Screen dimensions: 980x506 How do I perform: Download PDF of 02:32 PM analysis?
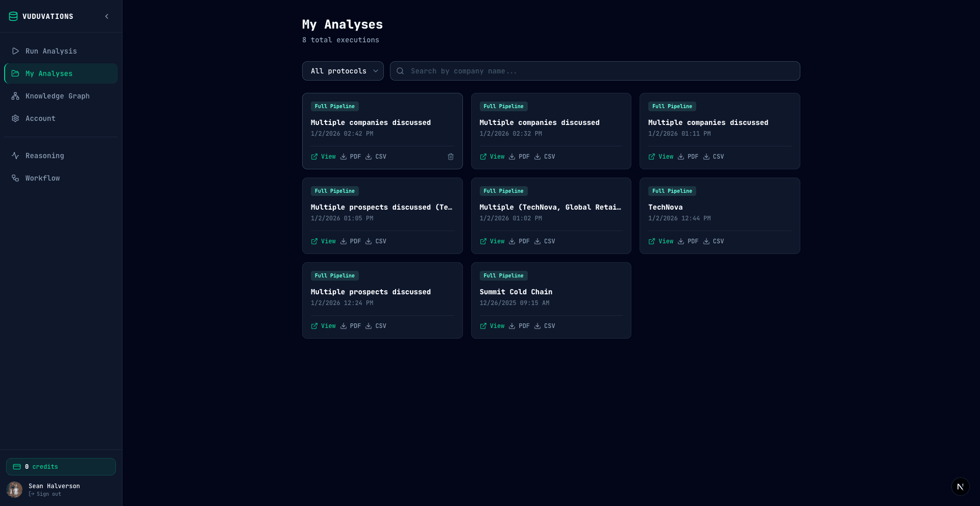[x=519, y=157]
